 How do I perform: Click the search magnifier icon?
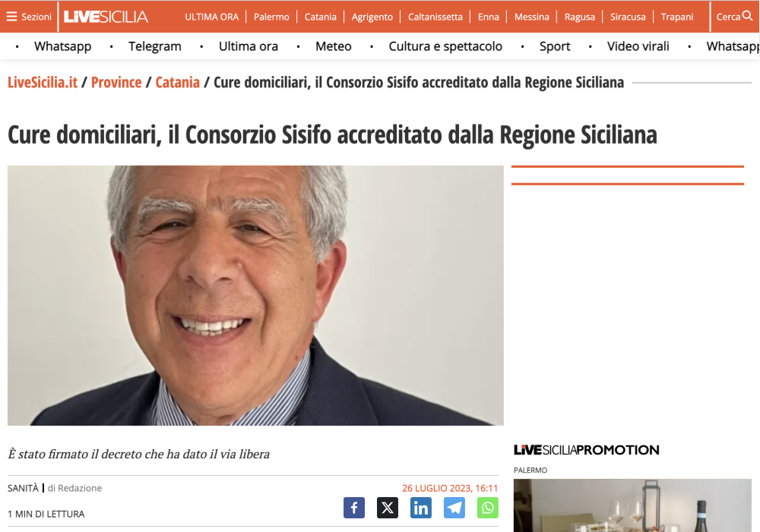(748, 16)
